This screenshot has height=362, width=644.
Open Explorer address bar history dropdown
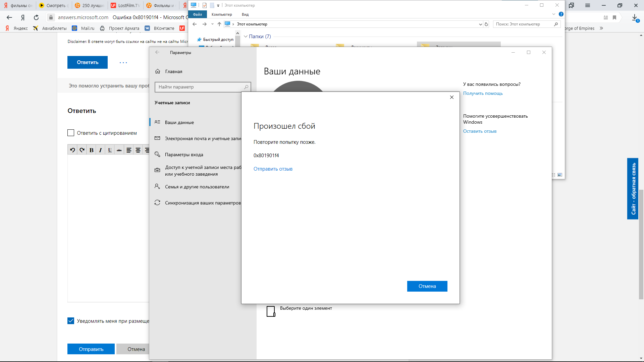point(480,24)
